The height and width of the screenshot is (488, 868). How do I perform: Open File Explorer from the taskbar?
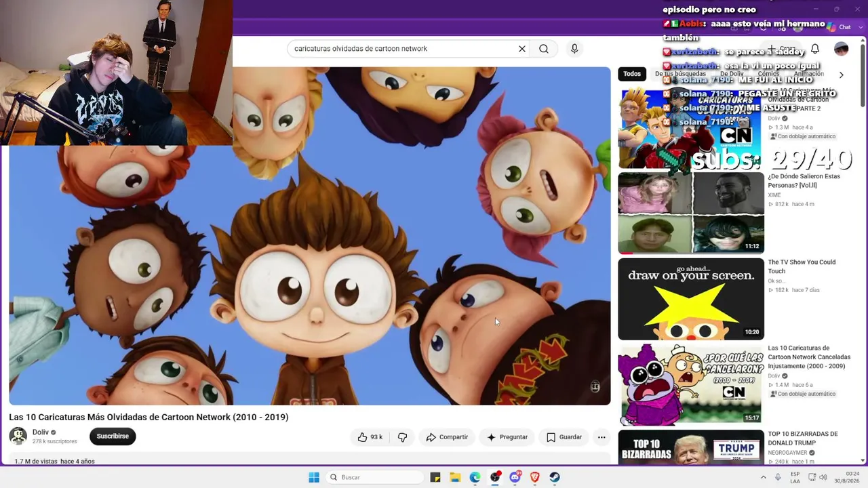pyautogui.click(x=455, y=477)
